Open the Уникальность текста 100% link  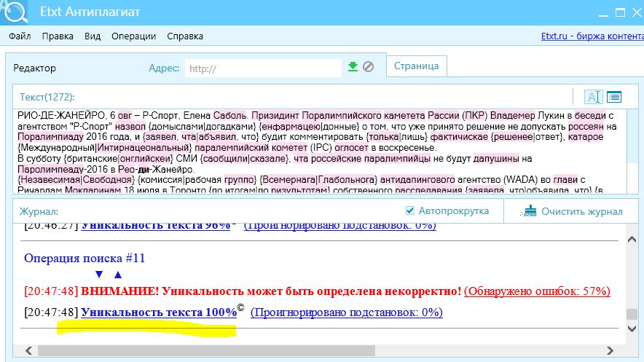click(x=159, y=312)
